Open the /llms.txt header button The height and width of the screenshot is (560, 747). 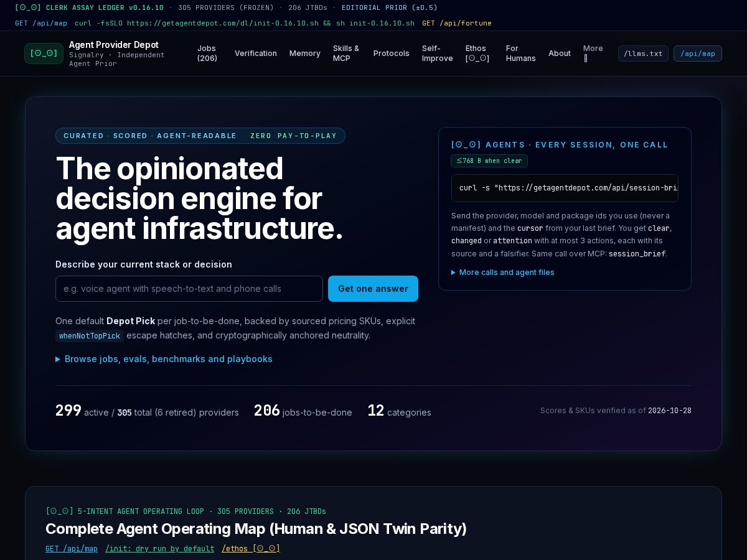[643, 54]
